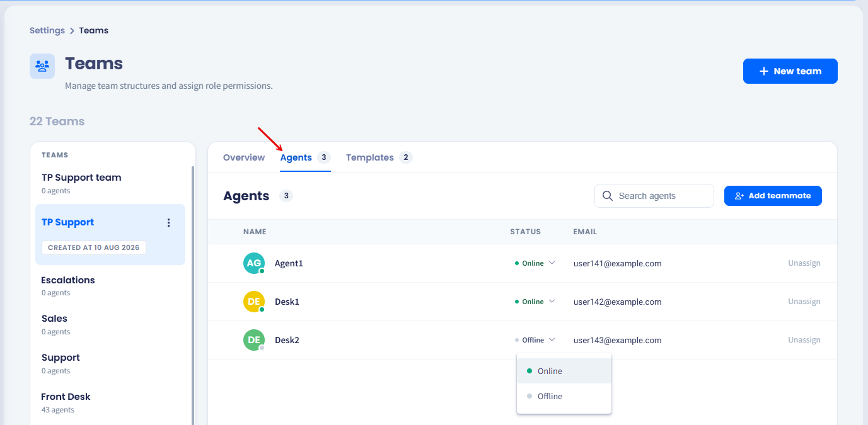Open the Desk1 Online status dropdown
The width and height of the screenshot is (868, 425).
click(535, 302)
